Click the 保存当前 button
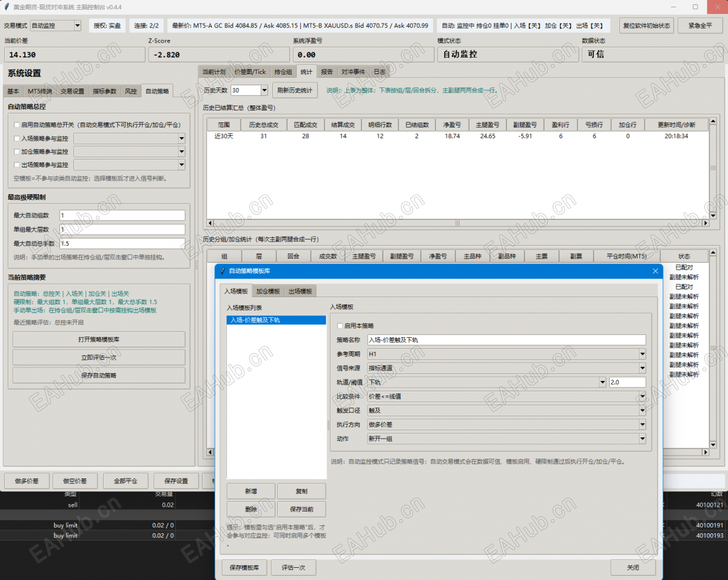 point(302,509)
